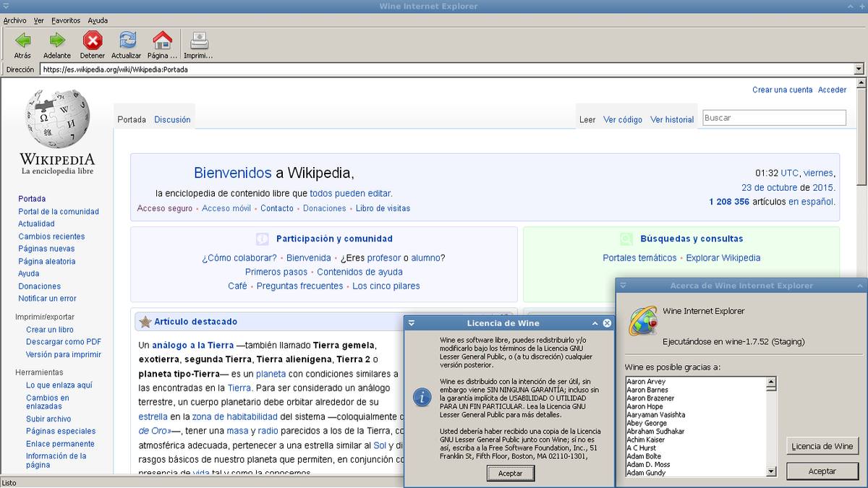This screenshot has width=868, height=488.
Task: Click the zona de habitabilidad link
Action: coord(235,416)
